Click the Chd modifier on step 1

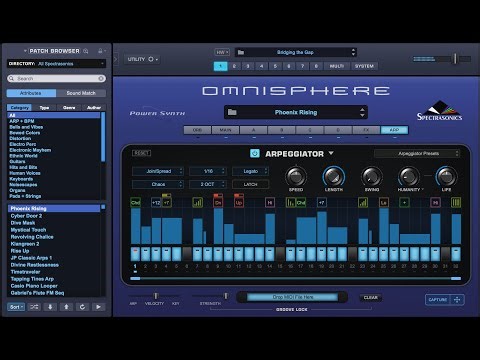click(135, 202)
